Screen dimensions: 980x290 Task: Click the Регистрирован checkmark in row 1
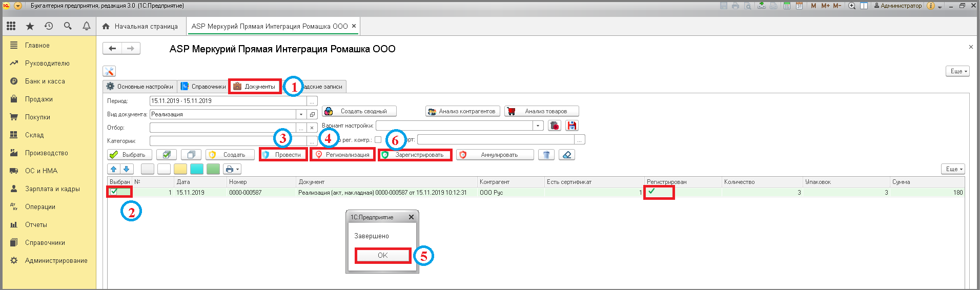[x=651, y=191]
